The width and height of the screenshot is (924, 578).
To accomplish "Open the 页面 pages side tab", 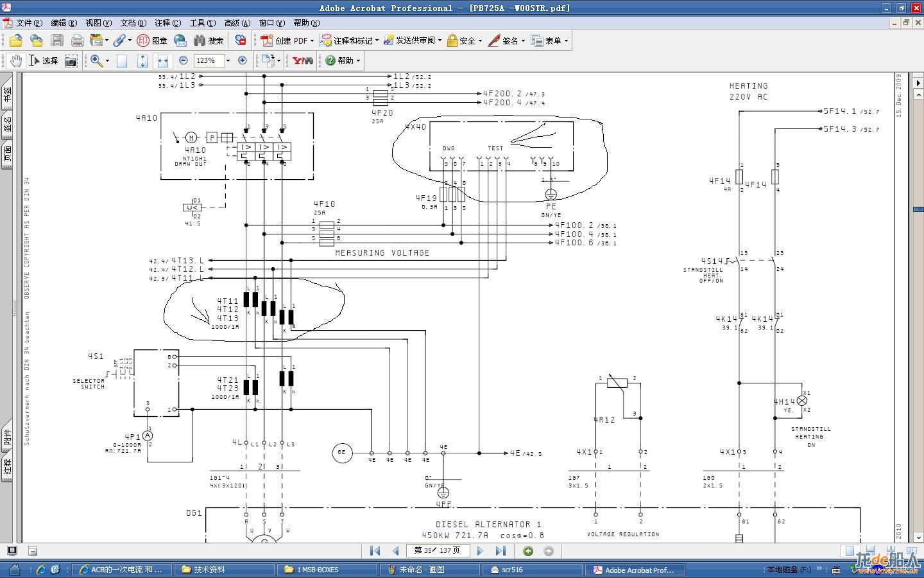I will 7,154.
